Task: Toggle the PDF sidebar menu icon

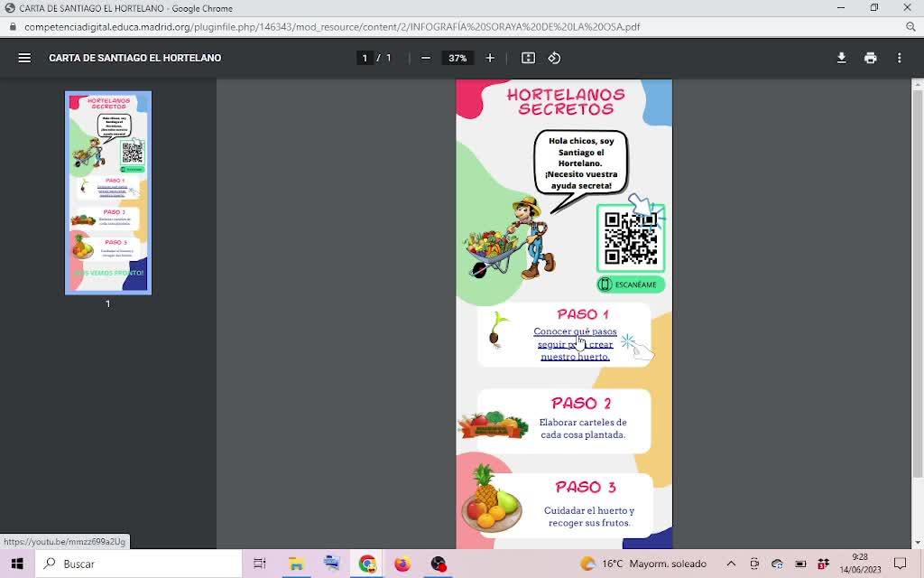Action: coord(24,58)
